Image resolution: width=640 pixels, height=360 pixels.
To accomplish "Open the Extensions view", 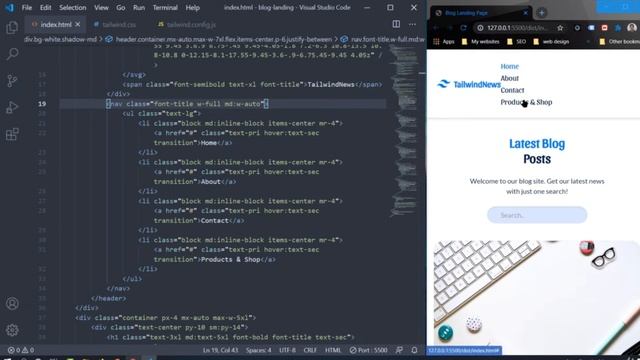I will click(x=12, y=134).
